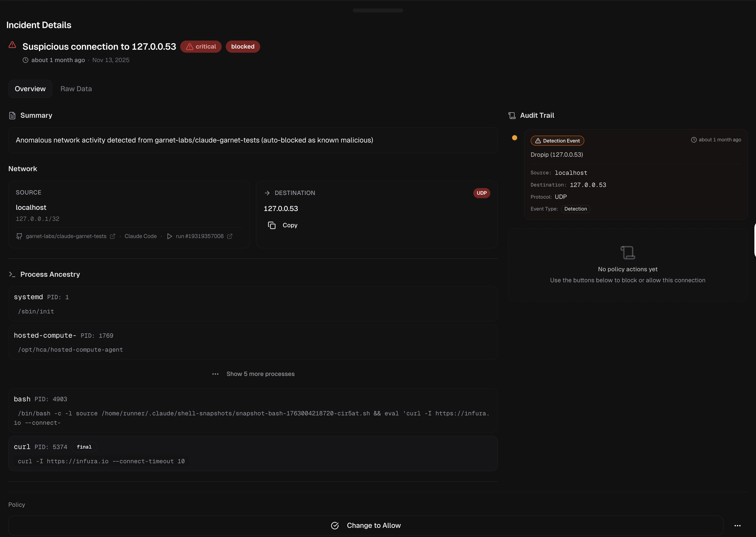This screenshot has width=756, height=537.
Task: Open external link icon beside garnet-labs/claude-garnet-tests
Action: (x=113, y=236)
